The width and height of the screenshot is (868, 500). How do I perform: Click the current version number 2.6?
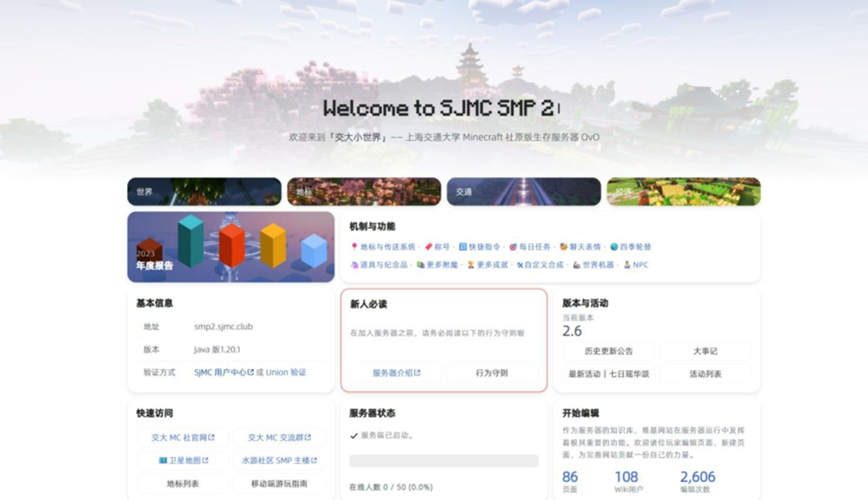572,331
